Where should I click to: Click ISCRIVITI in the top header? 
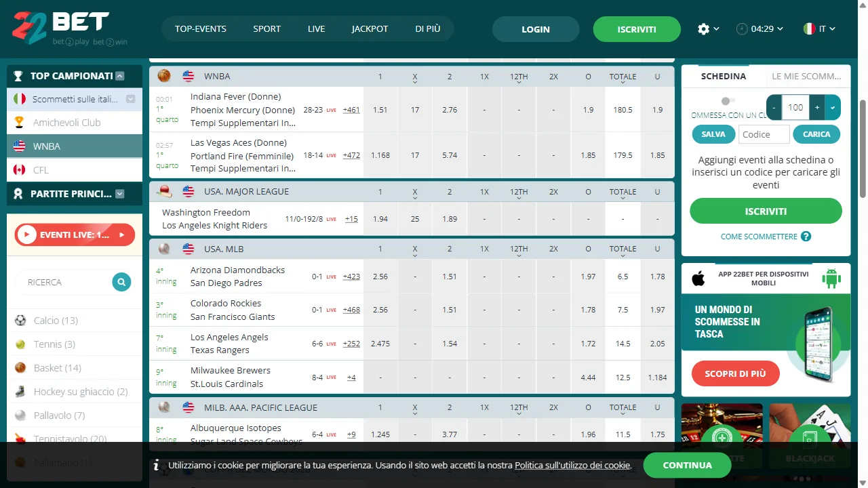(x=637, y=29)
